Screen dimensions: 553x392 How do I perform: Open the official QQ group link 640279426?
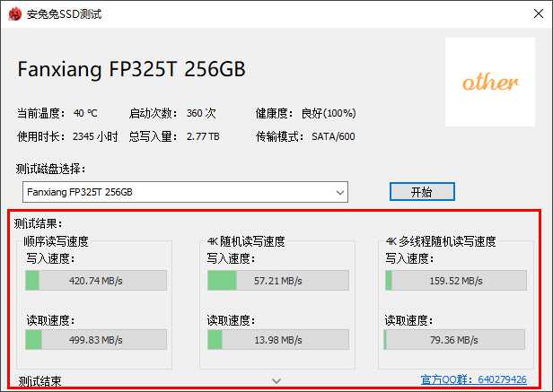coord(472,380)
